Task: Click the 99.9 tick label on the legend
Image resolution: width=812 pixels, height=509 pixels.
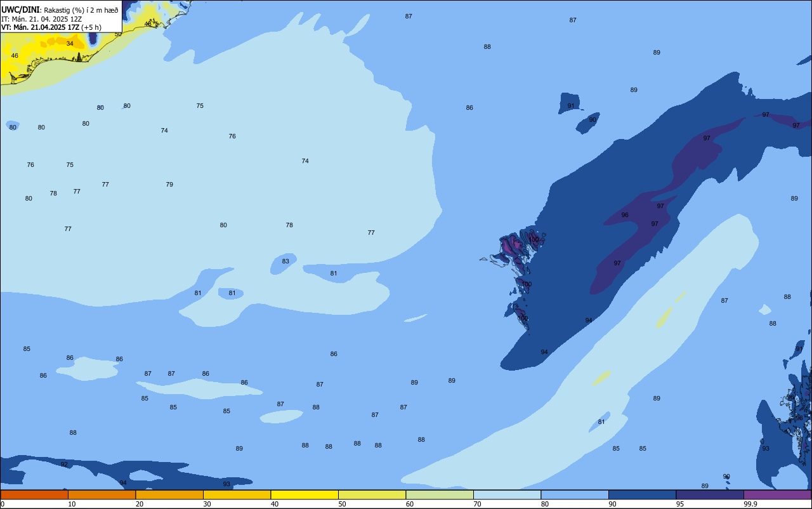Action: tap(750, 504)
